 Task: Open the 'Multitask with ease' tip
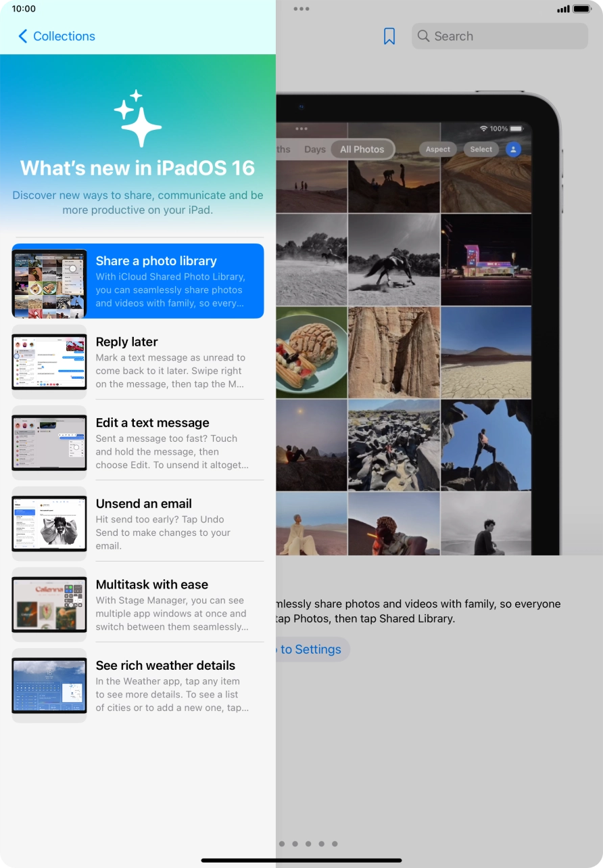170,605
